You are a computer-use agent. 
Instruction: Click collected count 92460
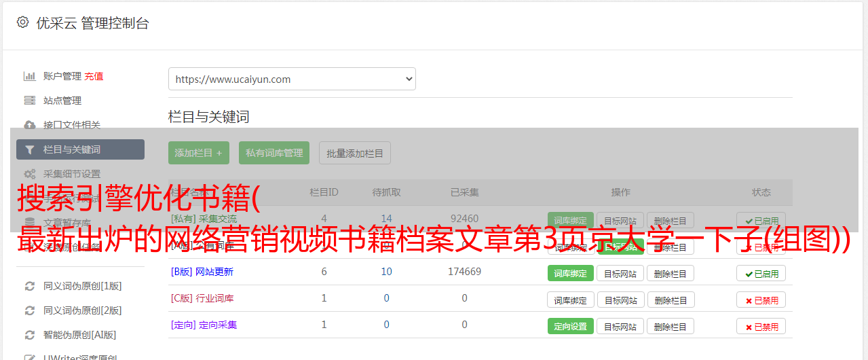[464, 219]
